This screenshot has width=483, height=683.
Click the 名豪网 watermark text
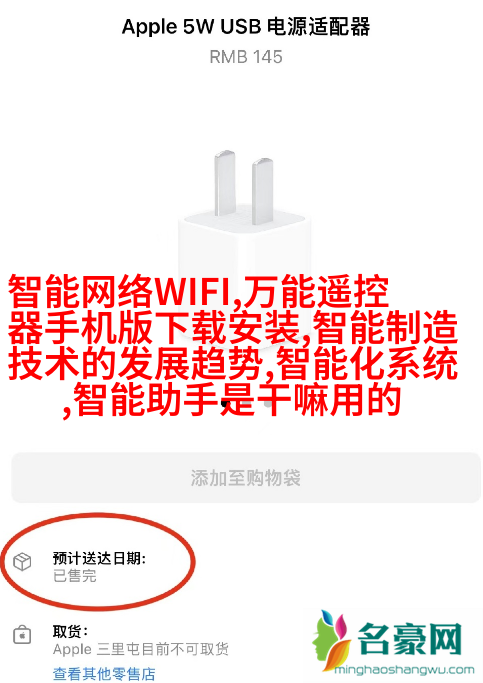click(409, 639)
